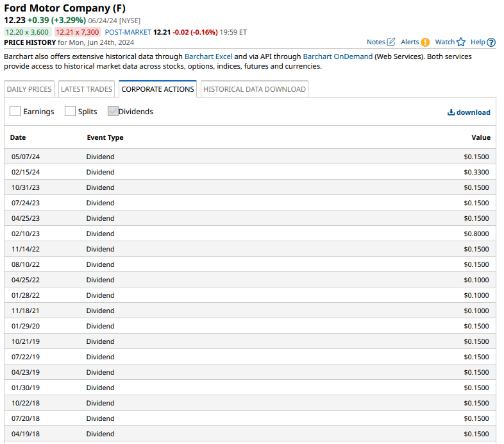Click the Watch star icon
The image size is (504, 444).
(x=460, y=42)
